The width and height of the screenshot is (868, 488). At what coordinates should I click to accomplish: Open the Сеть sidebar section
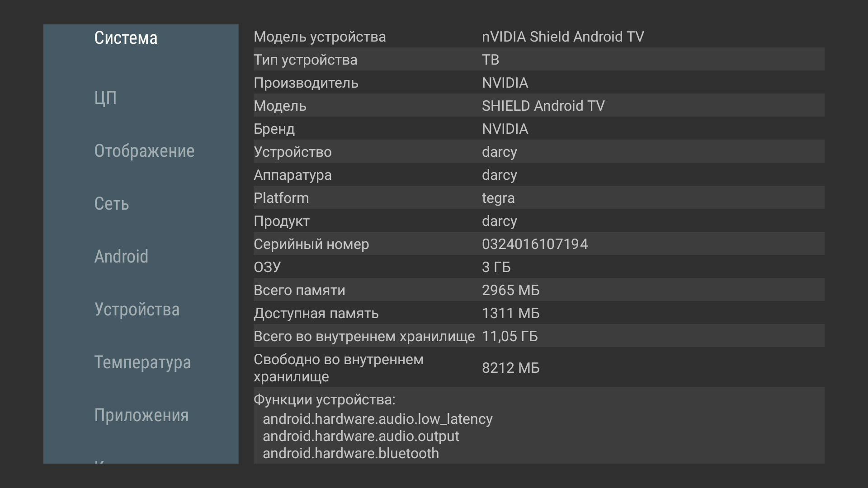(x=112, y=204)
